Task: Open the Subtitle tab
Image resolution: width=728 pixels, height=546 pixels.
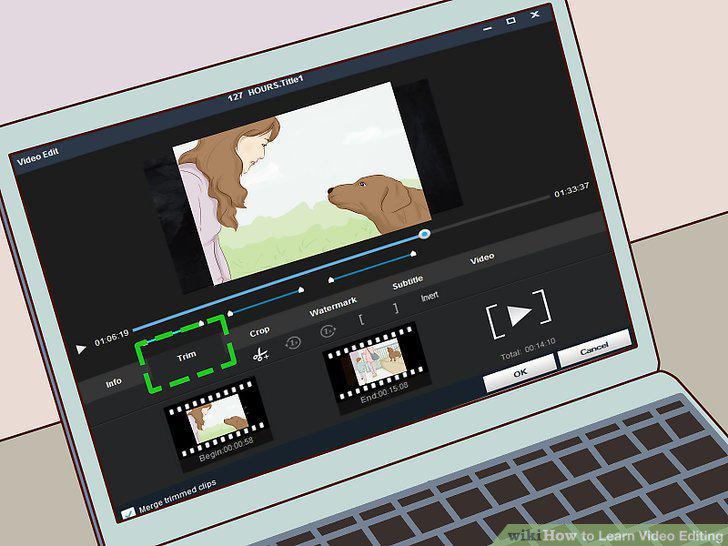Action: [x=408, y=282]
